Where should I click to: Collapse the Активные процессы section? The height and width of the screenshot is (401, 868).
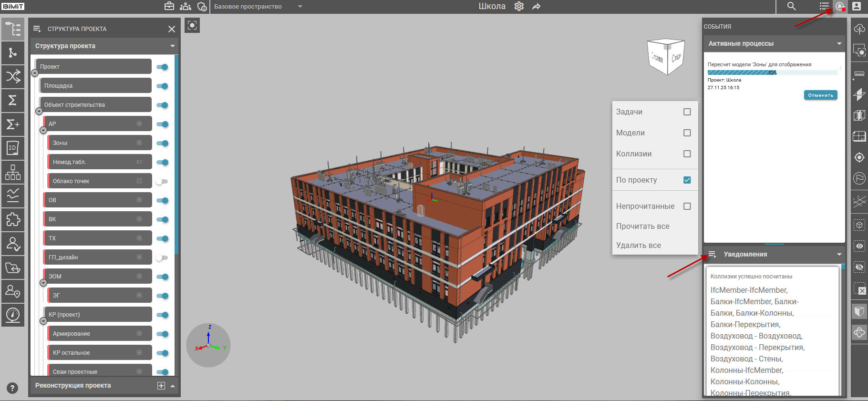pyautogui.click(x=839, y=43)
